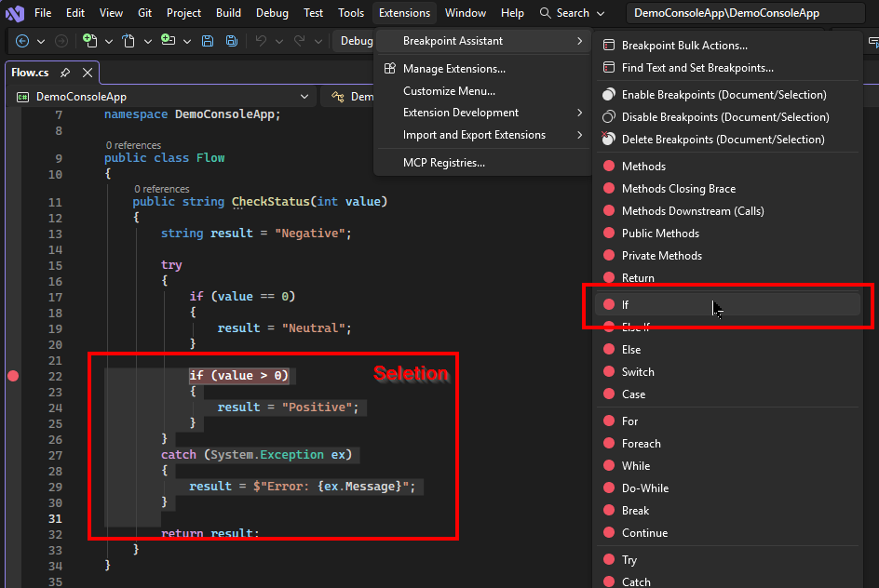
Task: Click the Delete Breakpoints circle icon
Action: [x=608, y=139]
